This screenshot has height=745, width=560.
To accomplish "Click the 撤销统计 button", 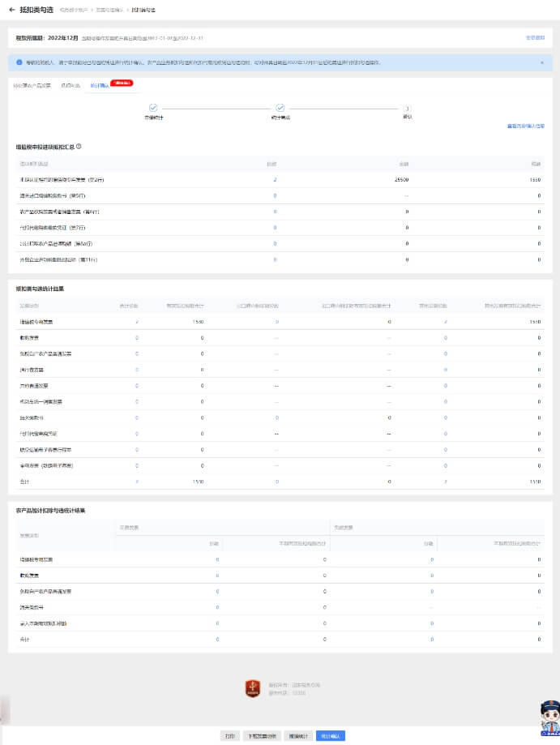I will point(297,736).
